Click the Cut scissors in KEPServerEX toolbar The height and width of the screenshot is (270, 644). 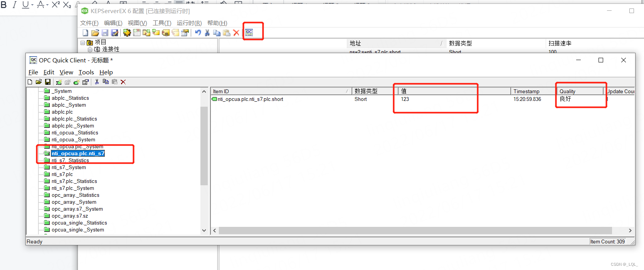pyautogui.click(x=207, y=33)
